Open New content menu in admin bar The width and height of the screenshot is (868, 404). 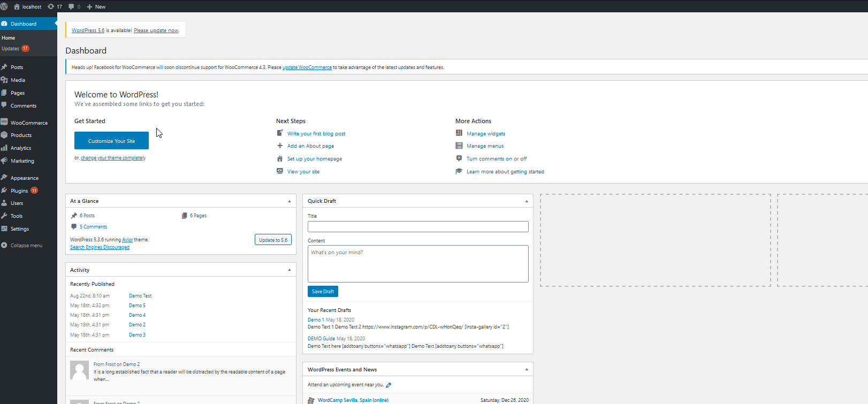96,6
